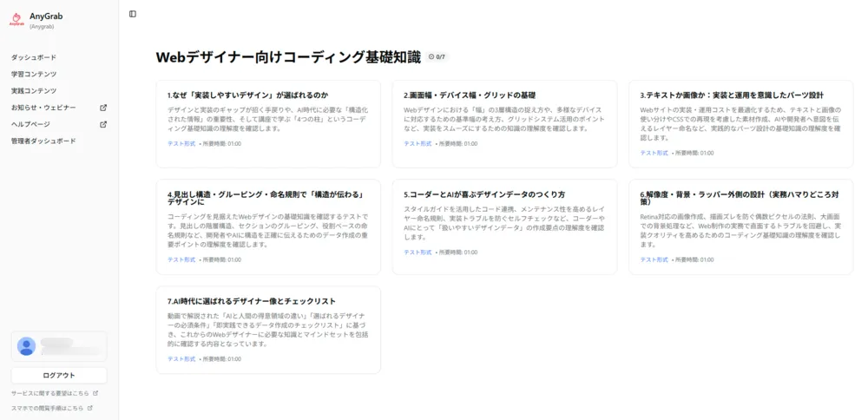This screenshot has width=868, height=420.
Task: Click external link icon beside お知らせ・ウェビナー
Action: point(103,108)
